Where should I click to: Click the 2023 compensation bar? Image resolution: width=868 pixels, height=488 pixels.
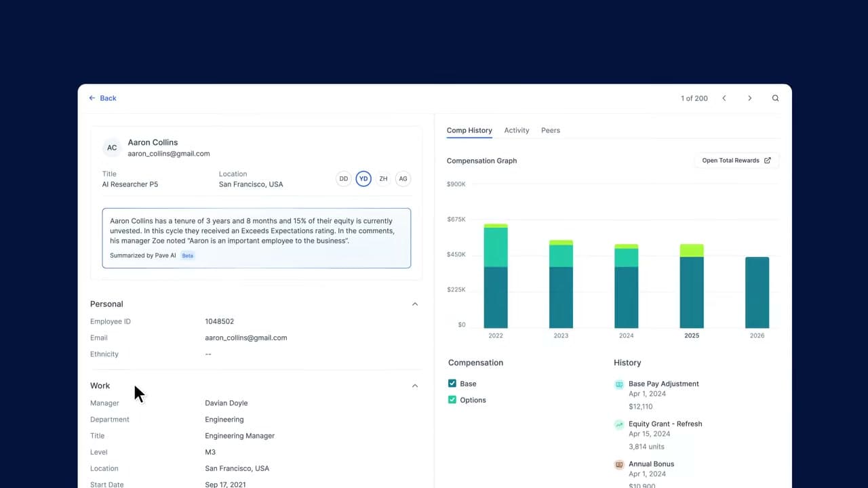[x=561, y=284]
